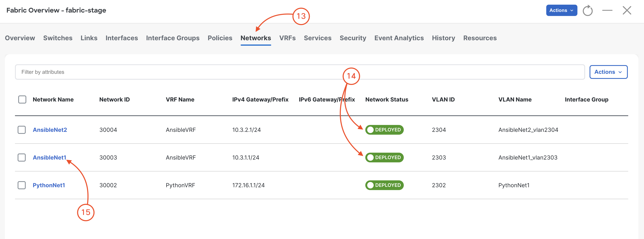The width and height of the screenshot is (644, 239).
Task: Refresh the fabric overview
Action: pos(588,11)
